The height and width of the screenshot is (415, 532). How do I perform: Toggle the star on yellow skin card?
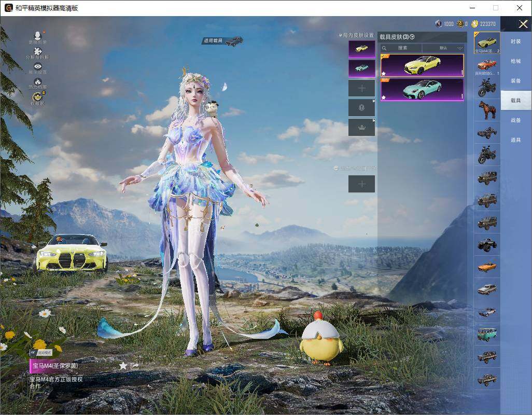click(x=383, y=73)
